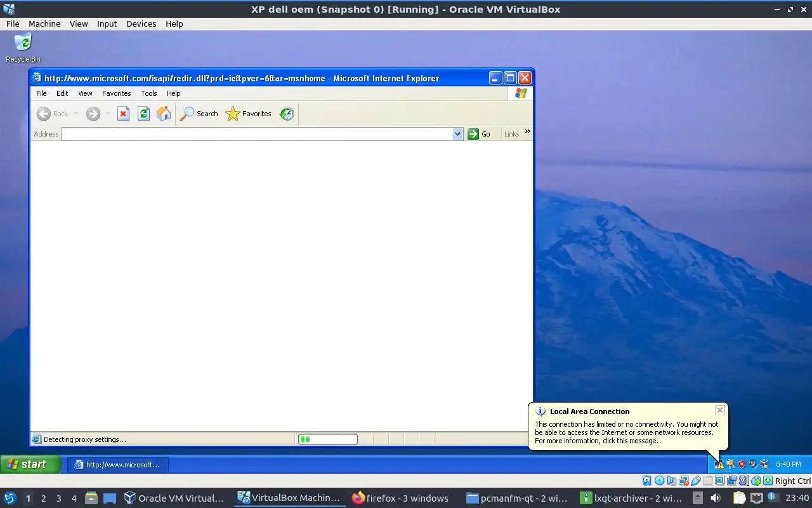Go to the IE Home page
Image resolution: width=812 pixels, height=508 pixels.
coord(164,114)
